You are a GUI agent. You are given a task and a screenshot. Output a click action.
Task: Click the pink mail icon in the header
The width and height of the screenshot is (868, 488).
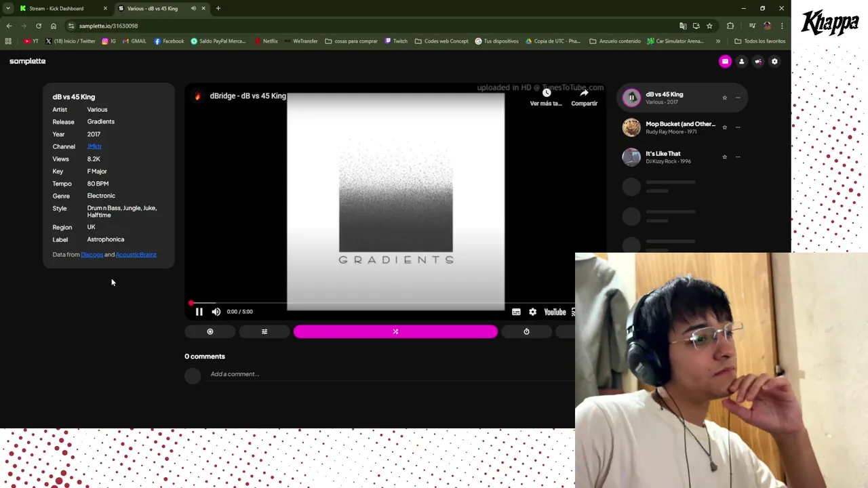725,62
